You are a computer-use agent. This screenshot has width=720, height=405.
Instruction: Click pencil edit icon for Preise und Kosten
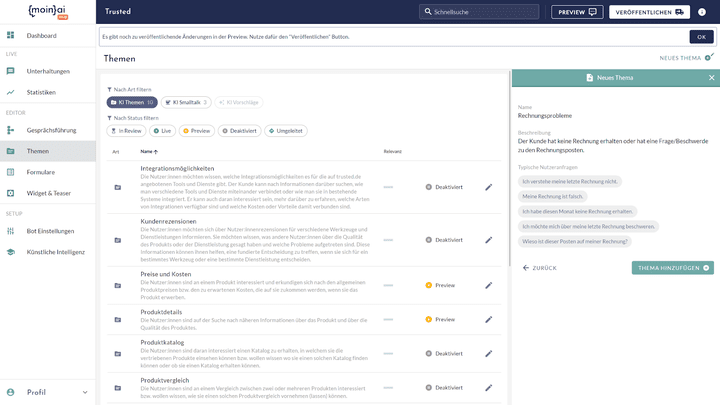tap(489, 285)
